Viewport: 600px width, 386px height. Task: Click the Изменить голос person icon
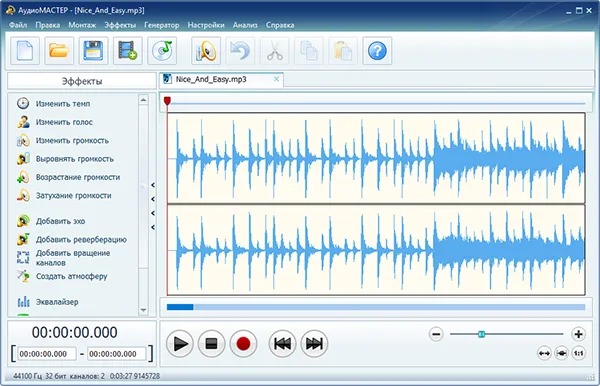coord(23,122)
